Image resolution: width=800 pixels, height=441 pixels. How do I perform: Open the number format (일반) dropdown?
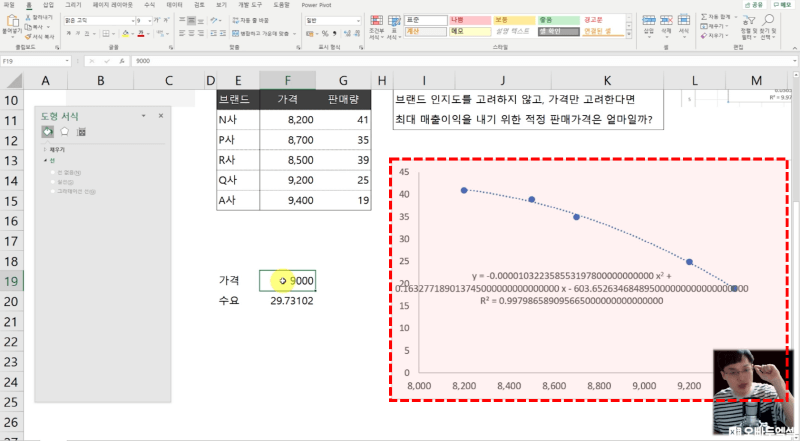point(358,20)
